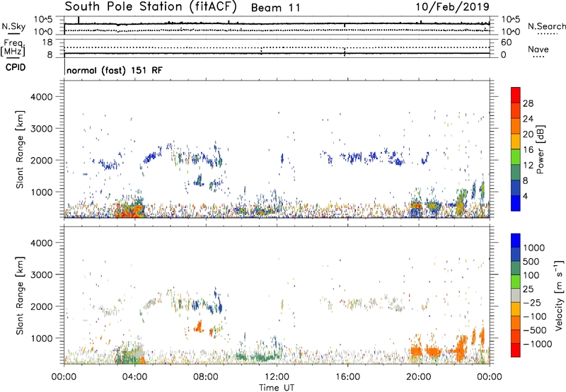
Task: Click the "12" value on Power colorbar
Action: 528,166
